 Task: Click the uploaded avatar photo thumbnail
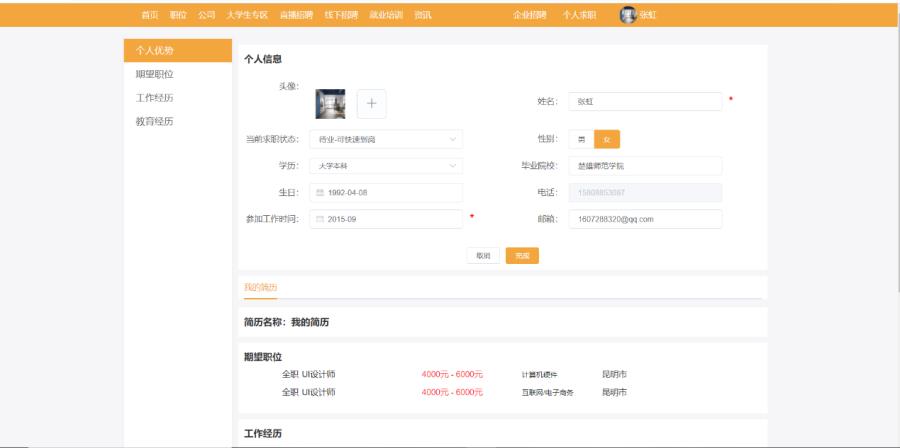(x=330, y=104)
